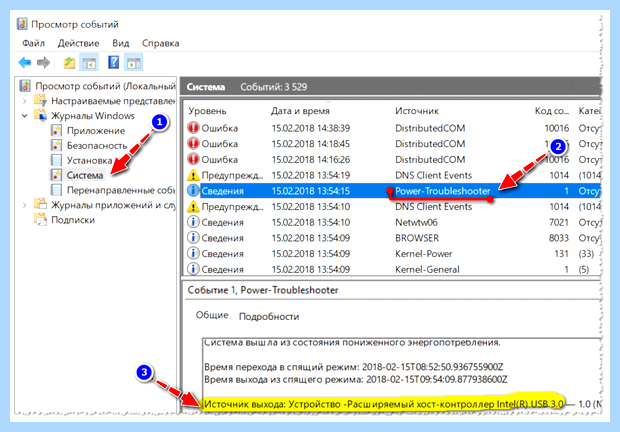Expand the Журналы приложений и служб node
The width and height of the screenshot is (620, 432).
click(25, 205)
